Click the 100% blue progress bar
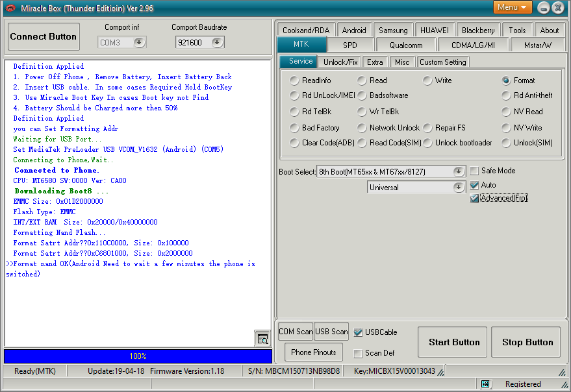The image size is (571, 392). pyautogui.click(x=138, y=356)
